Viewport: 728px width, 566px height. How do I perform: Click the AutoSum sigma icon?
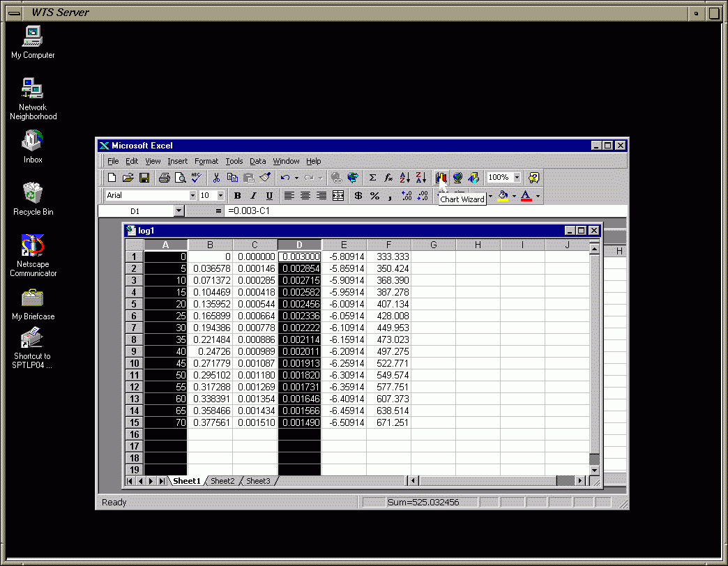coord(372,178)
